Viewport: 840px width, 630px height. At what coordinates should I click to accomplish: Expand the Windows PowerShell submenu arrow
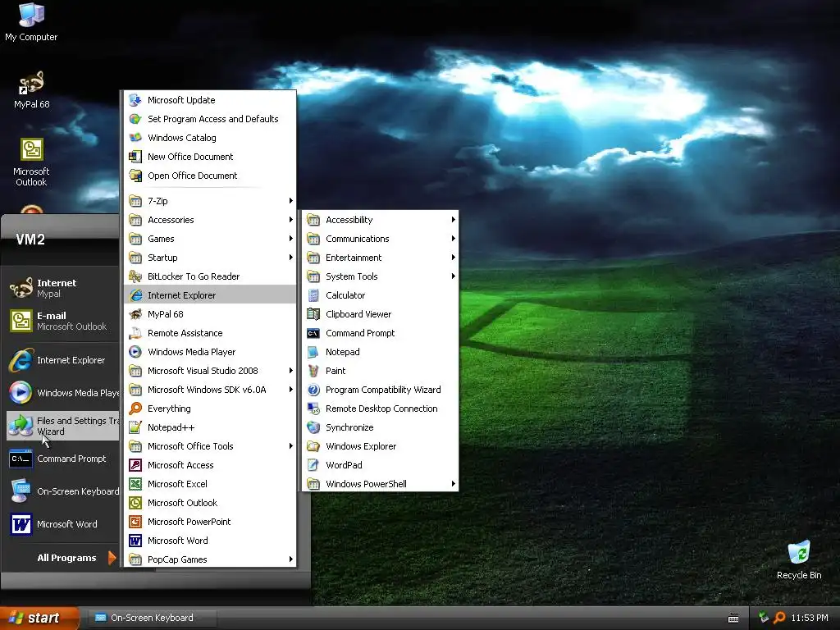click(453, 484)
